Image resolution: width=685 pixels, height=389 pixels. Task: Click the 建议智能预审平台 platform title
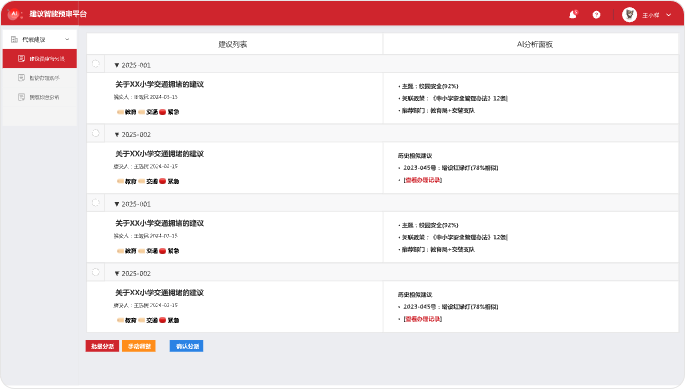[x=58, y=14]
